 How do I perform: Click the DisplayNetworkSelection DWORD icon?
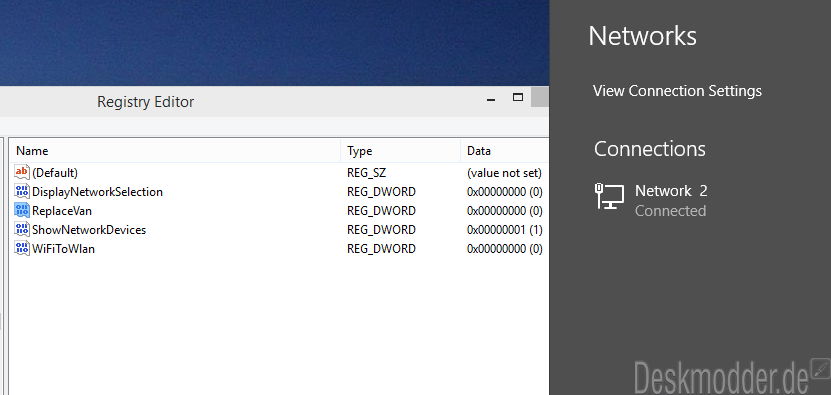(x=22, y=191)
